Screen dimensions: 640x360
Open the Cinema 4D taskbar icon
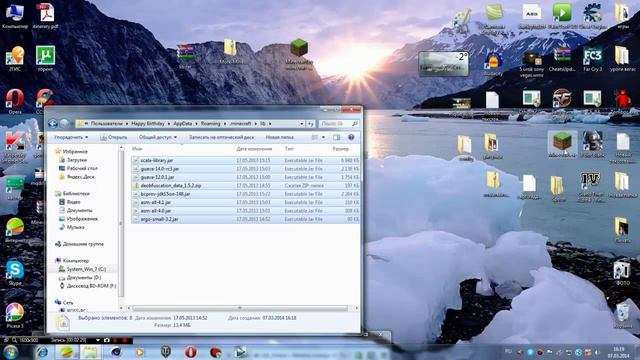[x=116, y=352]
